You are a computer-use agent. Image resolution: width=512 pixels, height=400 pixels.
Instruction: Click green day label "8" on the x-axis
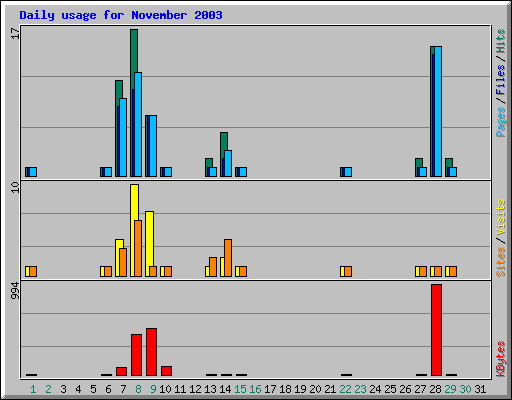138,389
